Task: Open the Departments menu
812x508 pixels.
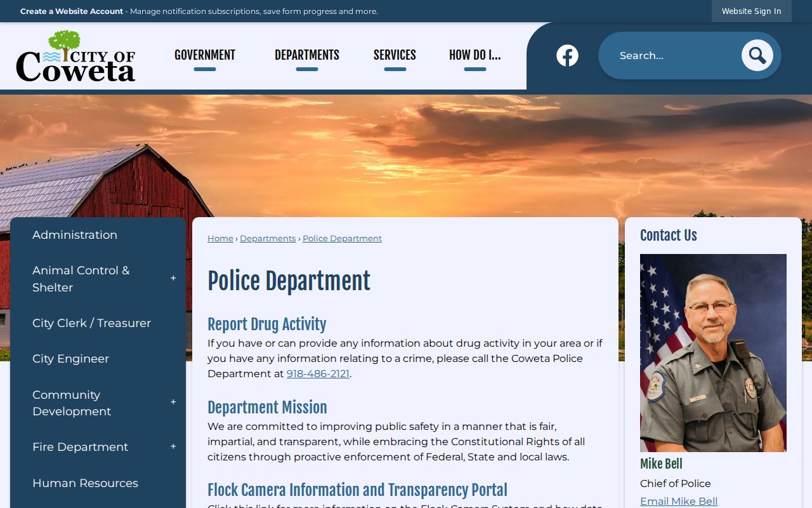Action: coord(307,55)
